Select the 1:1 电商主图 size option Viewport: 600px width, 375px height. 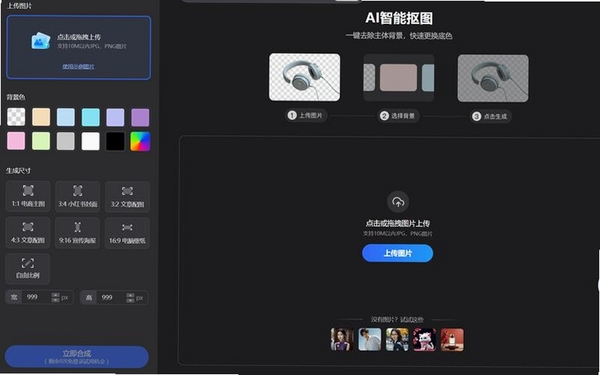(x=28, y=196)
